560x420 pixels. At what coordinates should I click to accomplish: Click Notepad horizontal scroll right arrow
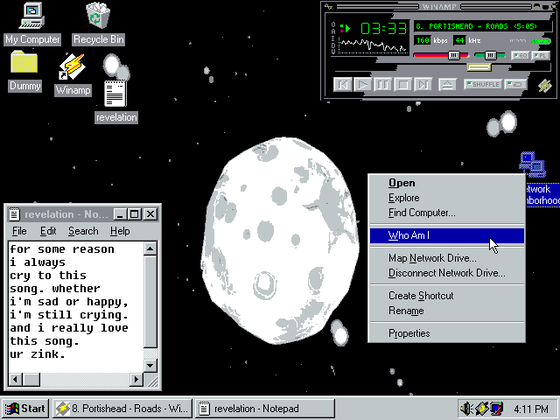pyautogui.click(x=136, y=379)
